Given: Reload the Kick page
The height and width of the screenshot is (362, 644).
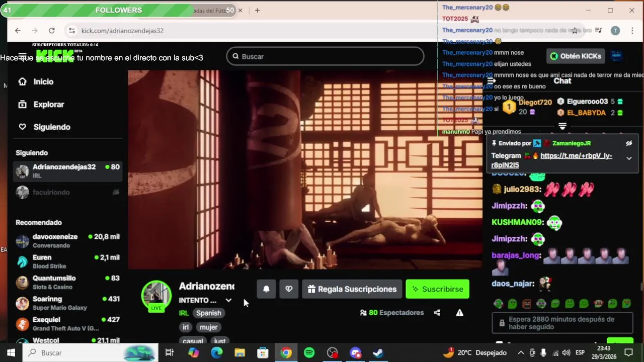Looking at the screenshot, I should point(51,31).
